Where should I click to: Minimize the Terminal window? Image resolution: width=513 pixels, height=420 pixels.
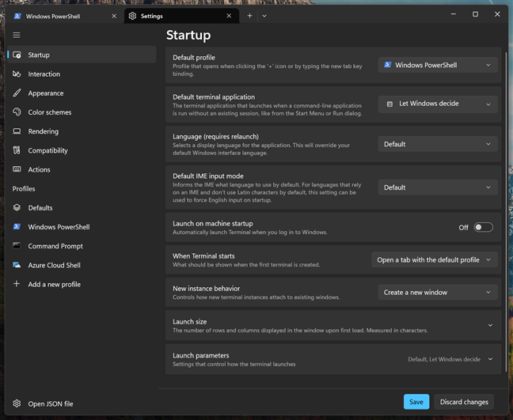(454, 14)
